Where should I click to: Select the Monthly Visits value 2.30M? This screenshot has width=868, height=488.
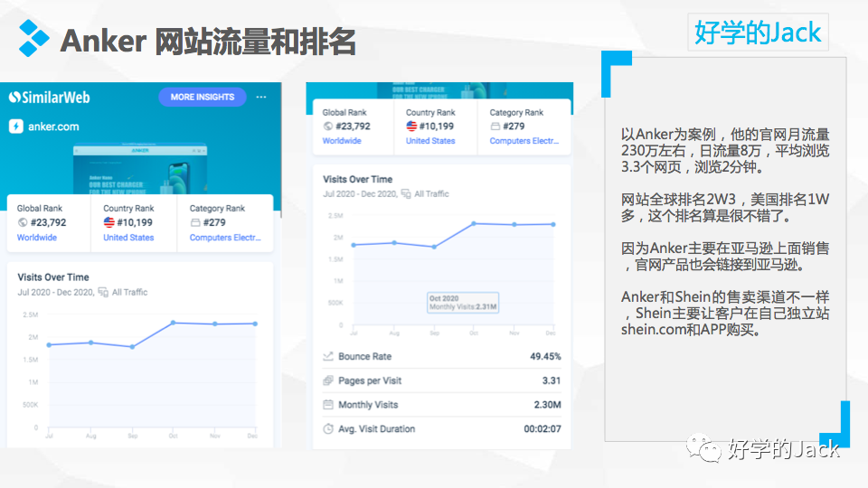pos(548,405)
